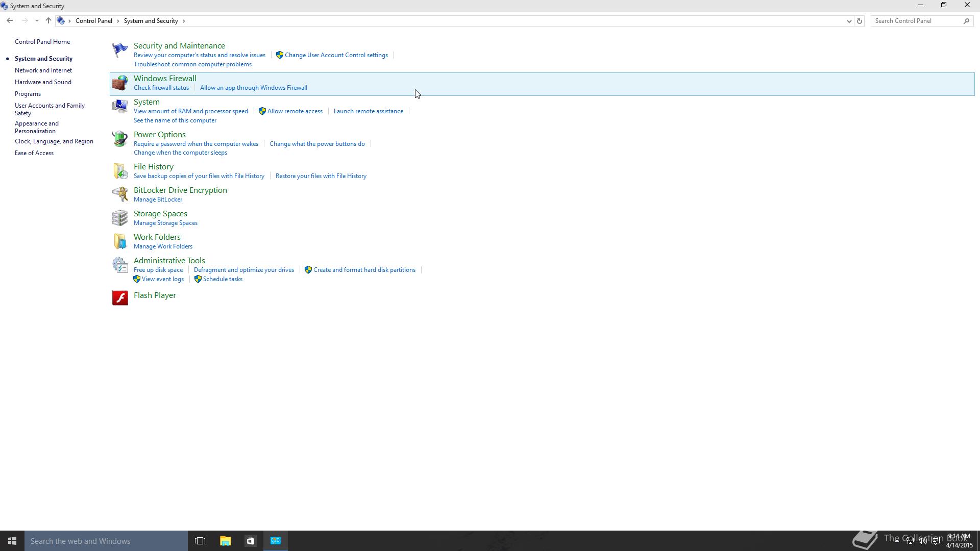Image resolution: width=980 pixels, height=551 pixels.
Task: Open User Accounts and Family Safety
Action: [x=50, y=109]
